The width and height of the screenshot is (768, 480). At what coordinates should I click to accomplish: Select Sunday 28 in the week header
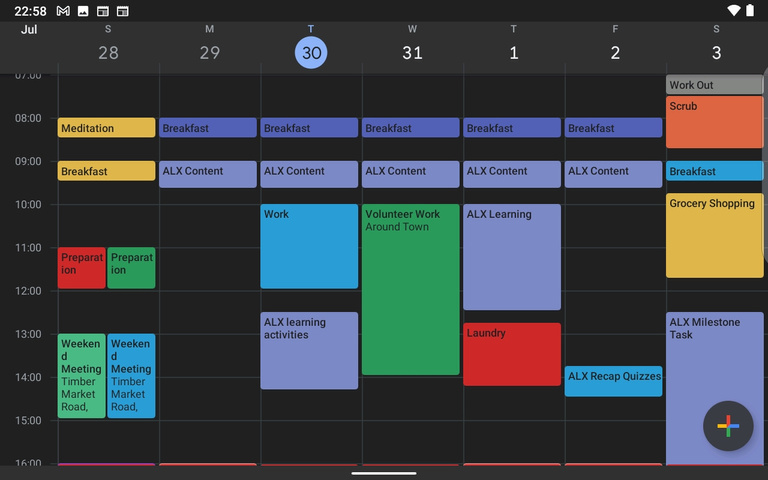tap(108, 52)
